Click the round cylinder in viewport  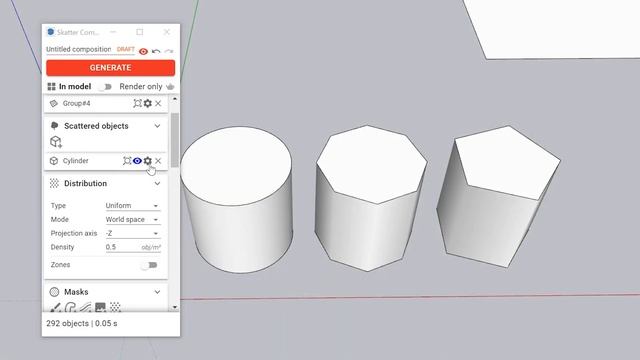point(236,199)
